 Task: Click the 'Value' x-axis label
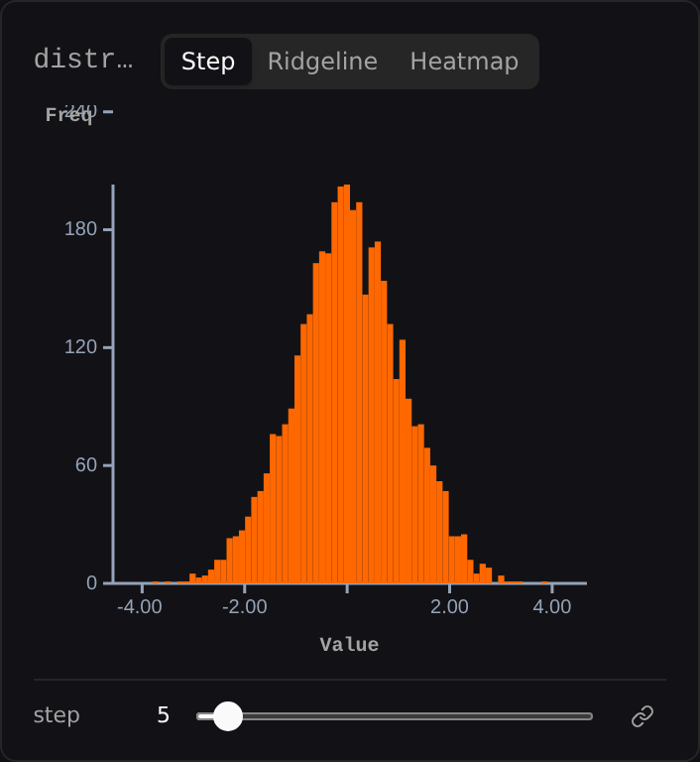349,644
